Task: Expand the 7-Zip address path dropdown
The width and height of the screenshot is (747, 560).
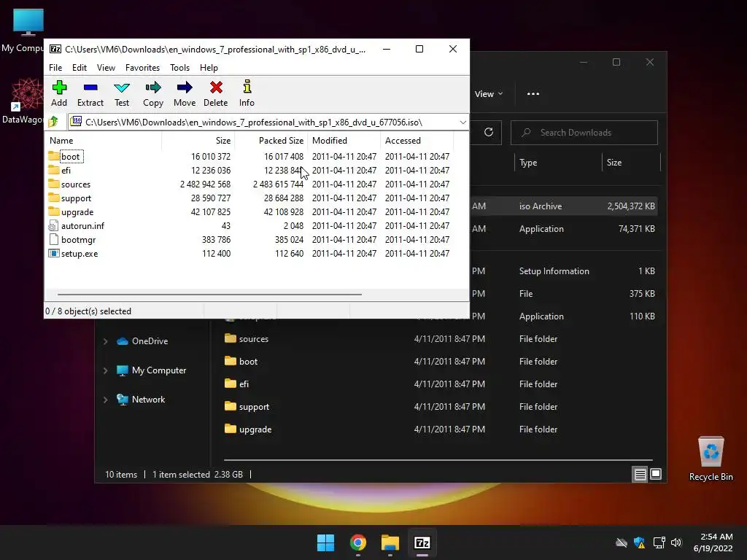Action: coord(462,122)
